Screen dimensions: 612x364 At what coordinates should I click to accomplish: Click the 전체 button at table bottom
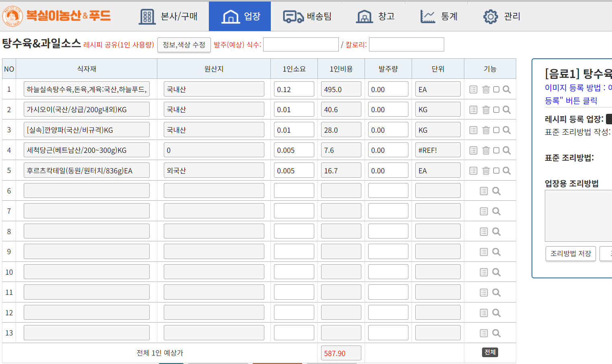[x=490, y=352]
